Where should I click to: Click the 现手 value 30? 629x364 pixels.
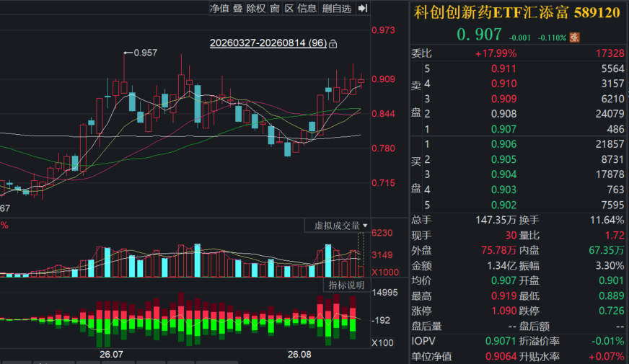511,235
